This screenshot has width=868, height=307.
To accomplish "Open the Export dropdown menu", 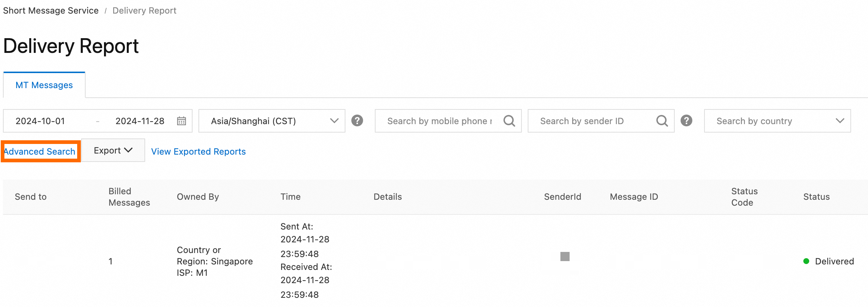I will coord(113,151).
